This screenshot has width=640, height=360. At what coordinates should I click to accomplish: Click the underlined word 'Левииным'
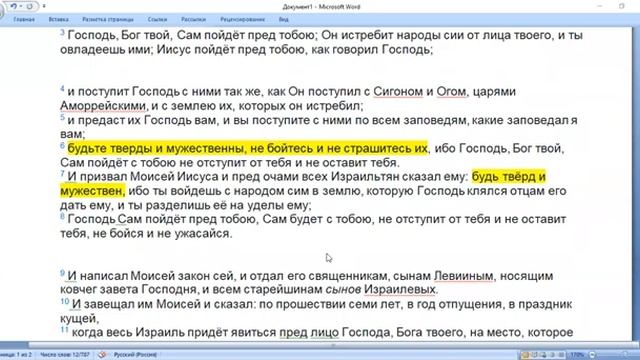pyautogui.click(x=463, y=276)
